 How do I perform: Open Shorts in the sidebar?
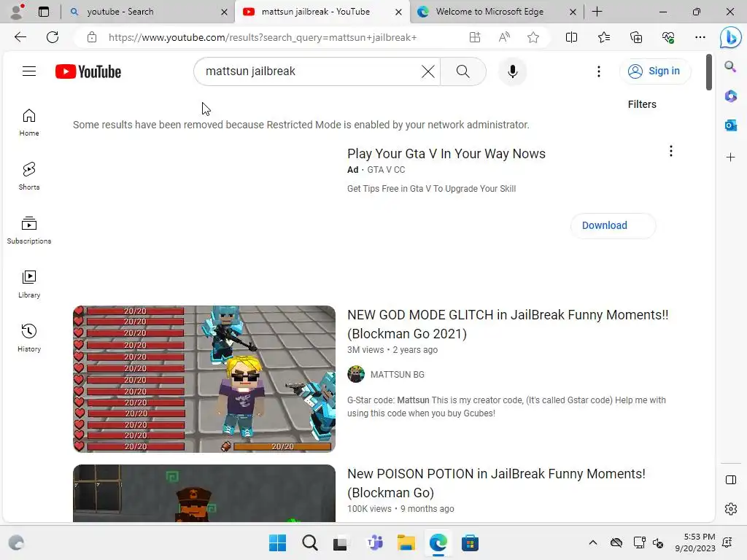(x=29, y=176)
